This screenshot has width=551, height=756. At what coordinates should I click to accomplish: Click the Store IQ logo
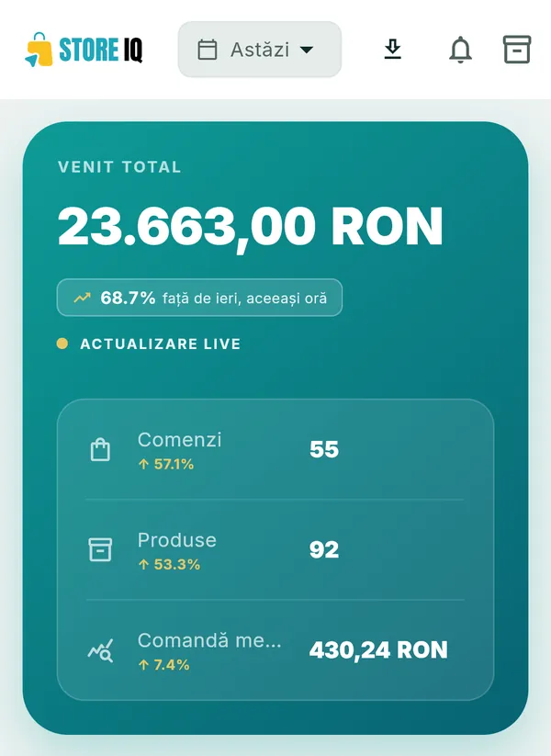84,50
